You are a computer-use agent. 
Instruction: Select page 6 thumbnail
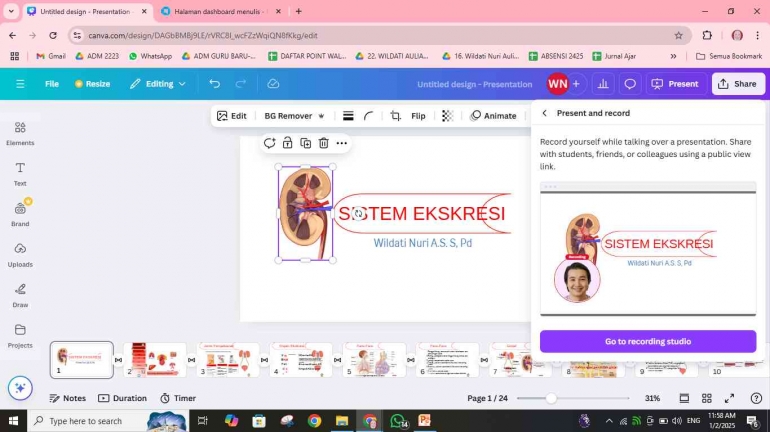[447, 360]
